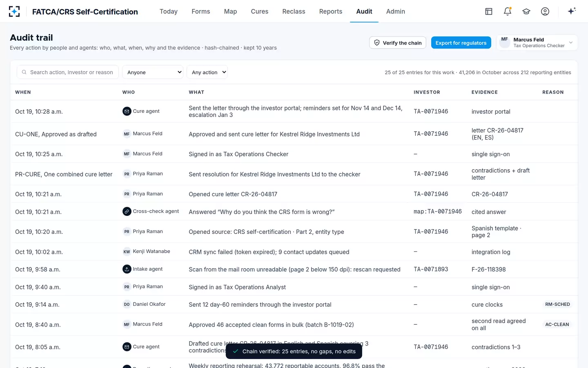This screenshot has width=588, height=368.
Task: Click the Intake agent upload icon
Action: (x=127, y=269)
